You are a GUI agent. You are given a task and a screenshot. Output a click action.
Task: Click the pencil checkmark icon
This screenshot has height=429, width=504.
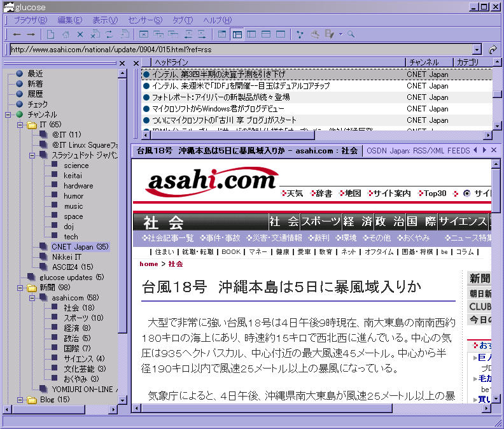(x=330, y=34)
